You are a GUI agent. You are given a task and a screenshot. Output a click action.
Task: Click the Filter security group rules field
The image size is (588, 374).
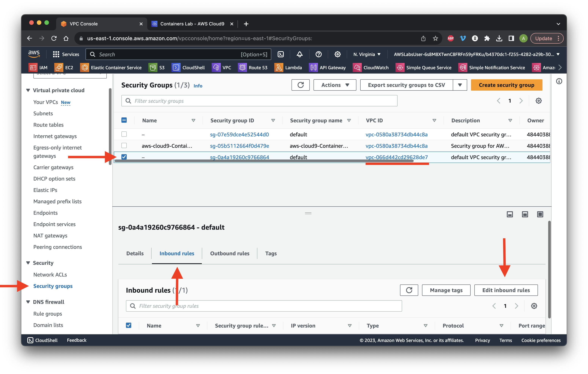(264, 306)
